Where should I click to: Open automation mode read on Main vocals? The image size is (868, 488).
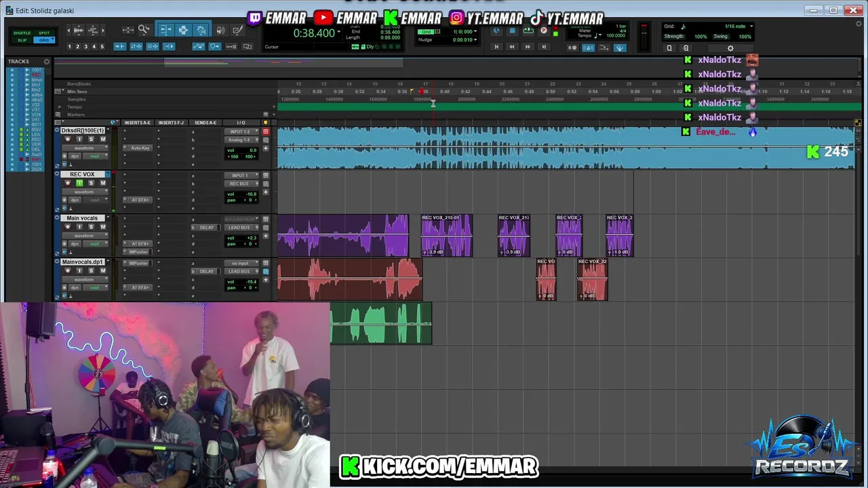coord(94,243)
